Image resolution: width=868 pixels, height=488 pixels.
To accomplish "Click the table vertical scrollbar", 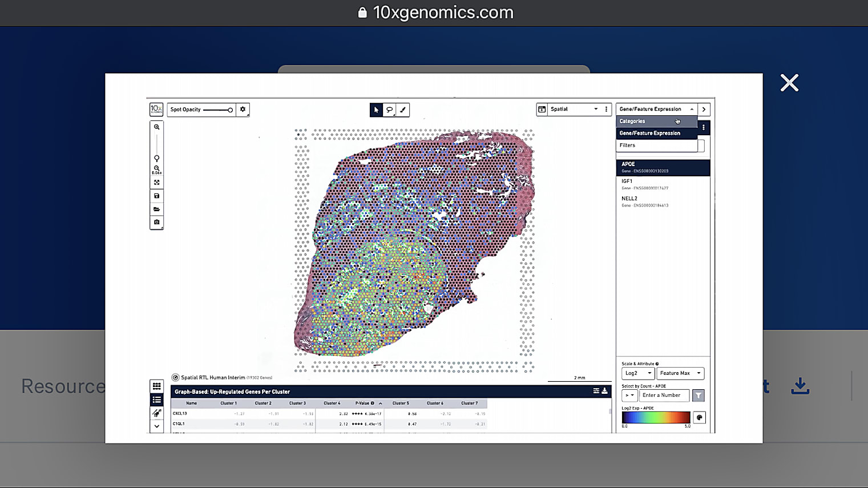I will click(611, 411).
